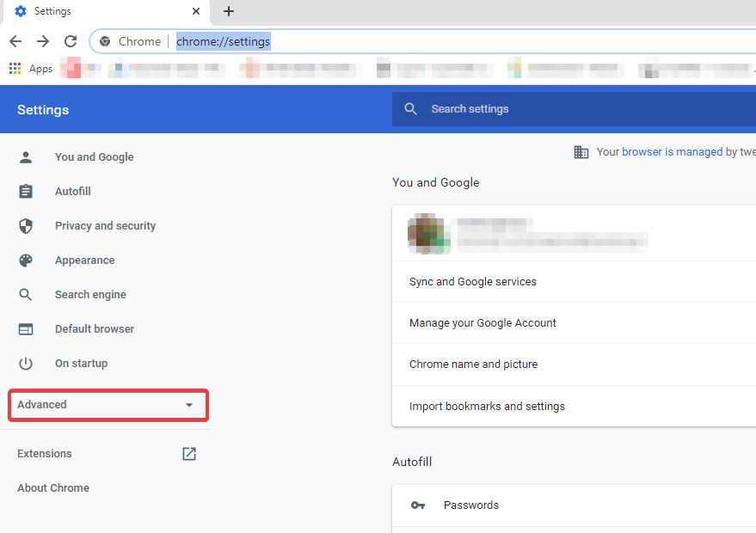Screen dimensions: 756x533
Task: Click the browser is managed link
Action: [672, 151]
